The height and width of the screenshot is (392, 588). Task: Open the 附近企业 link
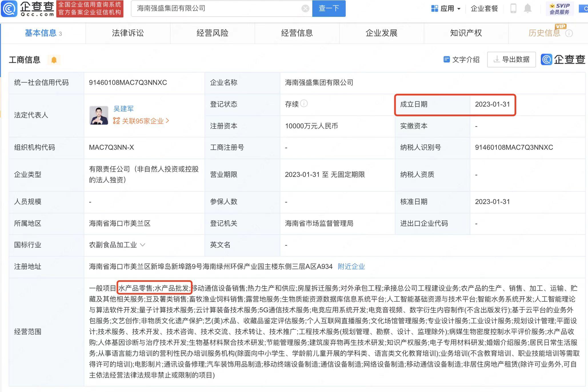click(x=351, y=267)
